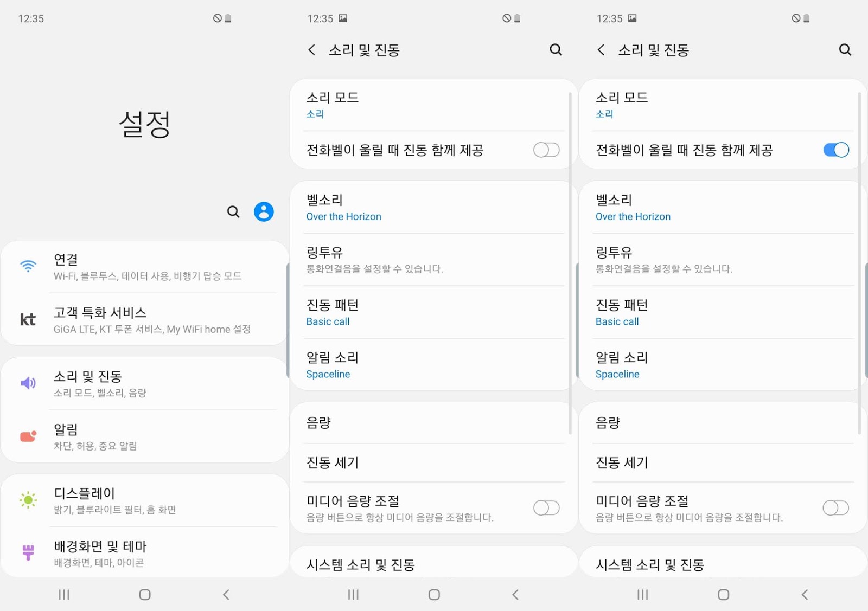Open 음량 on right screen
The height and width of the screenshot is (611, 868).
click(x=722, y=423)
